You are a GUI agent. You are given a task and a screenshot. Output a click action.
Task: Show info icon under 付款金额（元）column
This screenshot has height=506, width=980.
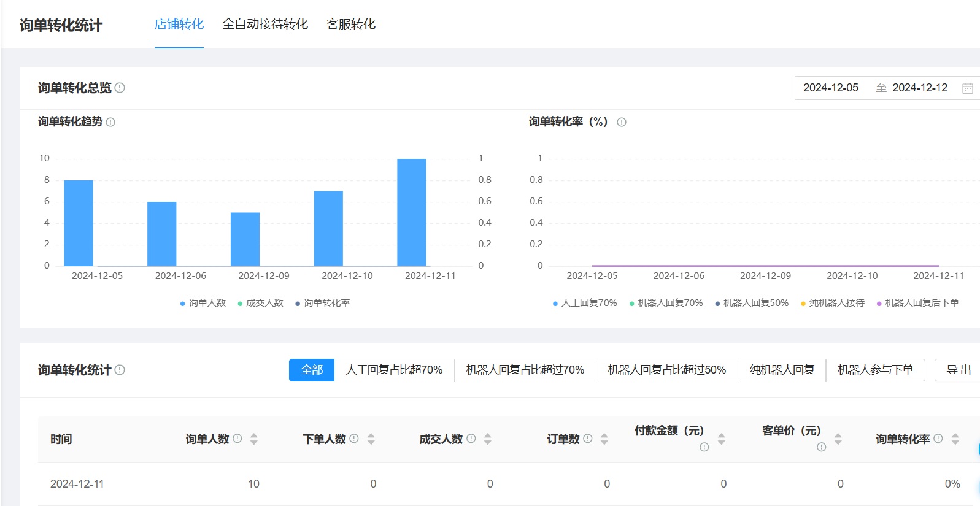704,447
